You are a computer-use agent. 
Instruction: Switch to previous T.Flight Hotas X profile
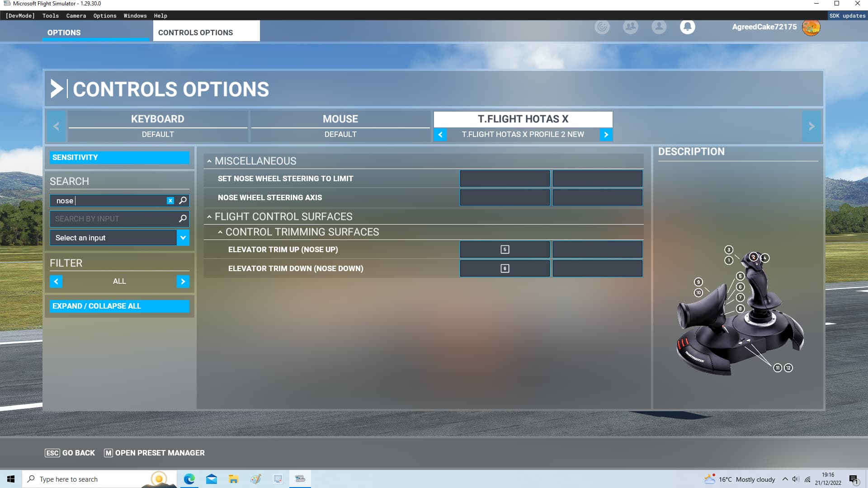click(440, 135)
